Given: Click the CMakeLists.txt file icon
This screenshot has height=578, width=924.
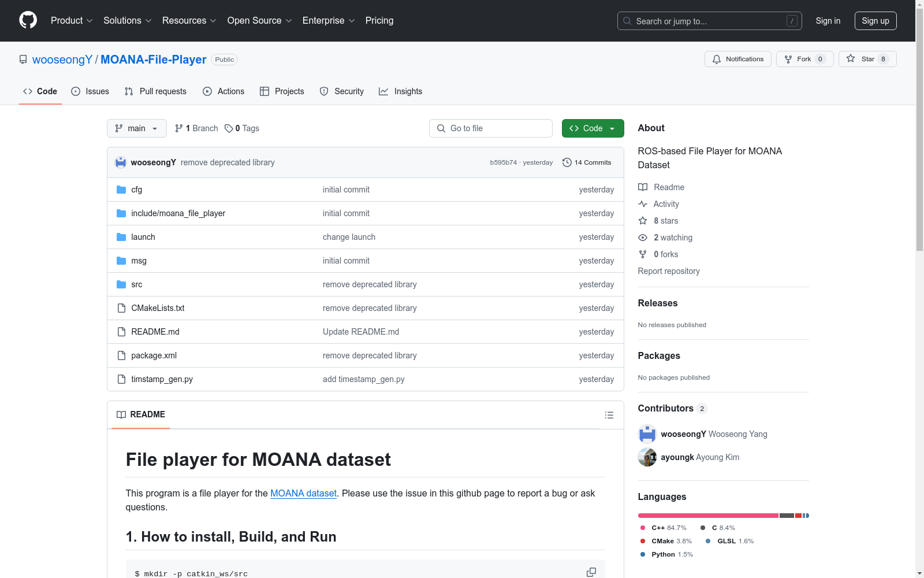Looking at the screenshot, I should (x=121, y=308).
